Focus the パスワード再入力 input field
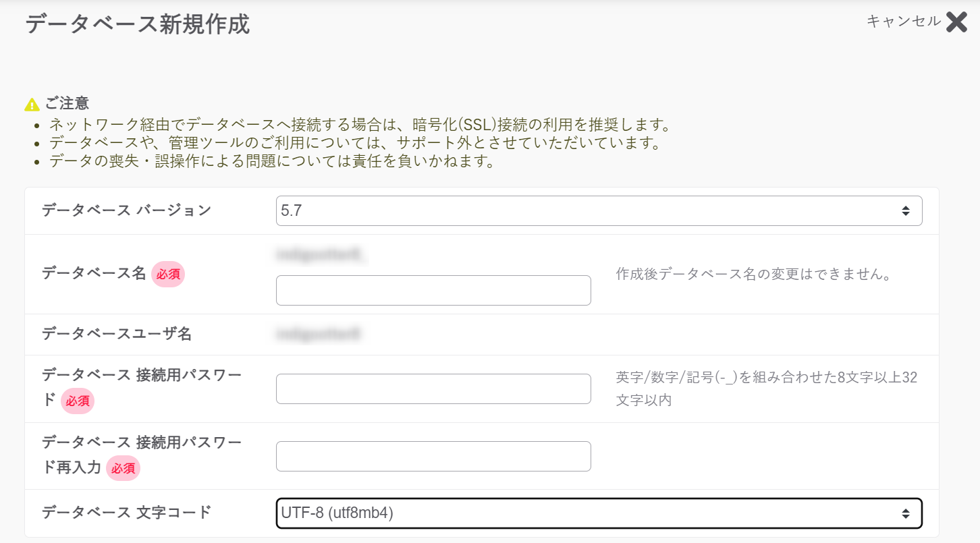The image size is (980, 543). [x=433, y=456]
